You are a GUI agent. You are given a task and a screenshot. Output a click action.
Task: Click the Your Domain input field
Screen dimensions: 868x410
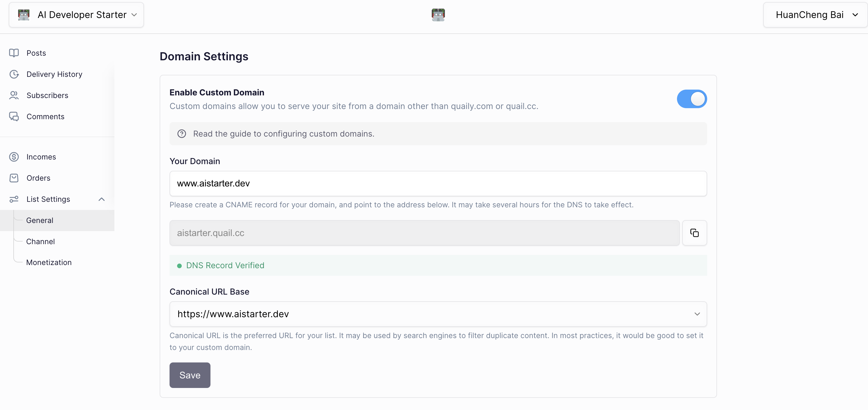click(438, 184)
